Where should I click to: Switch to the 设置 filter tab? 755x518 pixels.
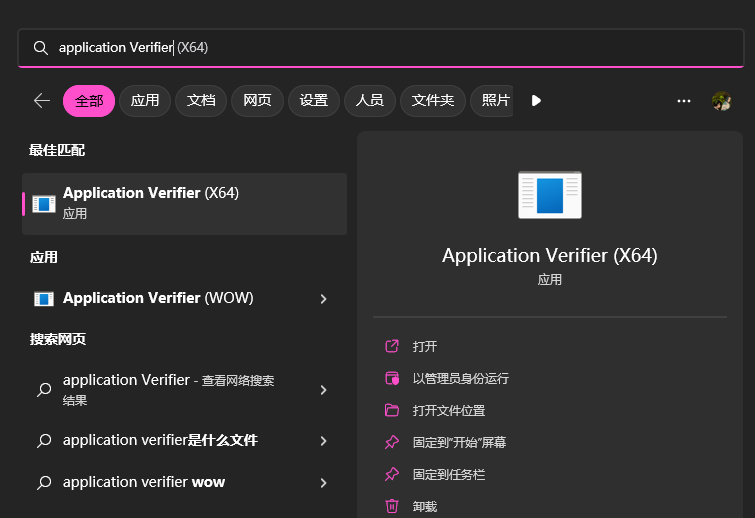(x=314, y=101)
